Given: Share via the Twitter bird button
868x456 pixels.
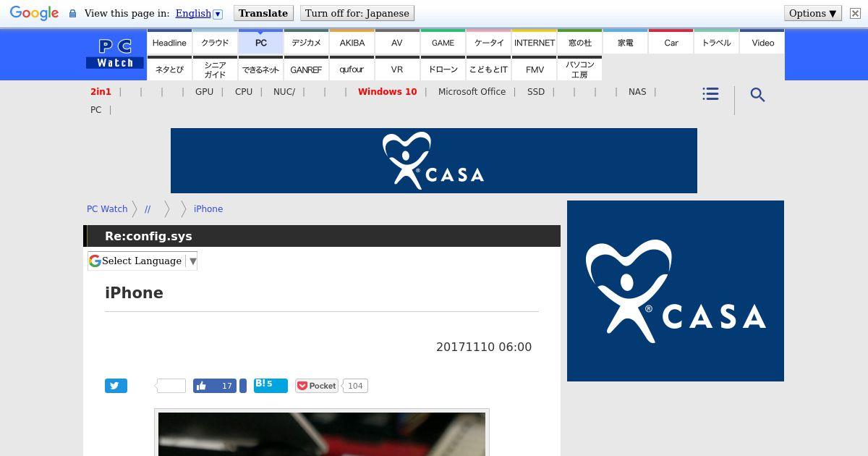Looking at the screenshot, I should pyautogui.click(x=116, y=386).
